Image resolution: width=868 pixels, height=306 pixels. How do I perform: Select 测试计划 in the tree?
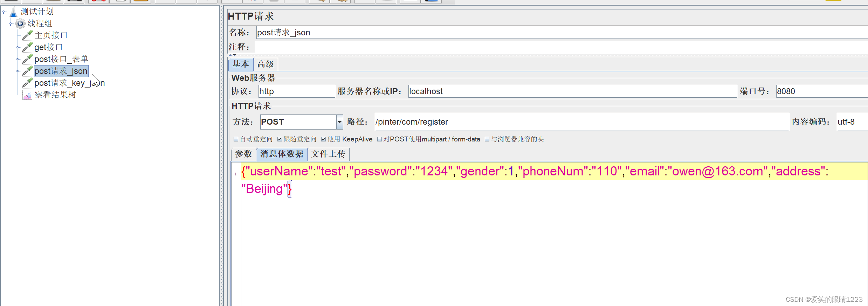tap(37, 12)
